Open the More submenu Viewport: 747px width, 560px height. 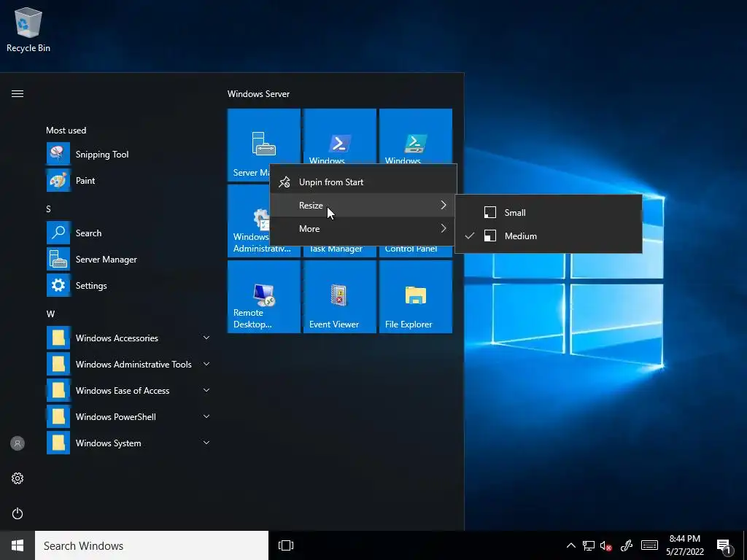(363, 228)
